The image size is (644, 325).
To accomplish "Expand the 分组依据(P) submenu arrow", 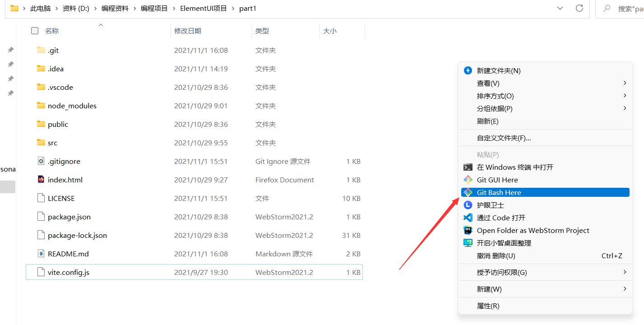I will (625, 108).
